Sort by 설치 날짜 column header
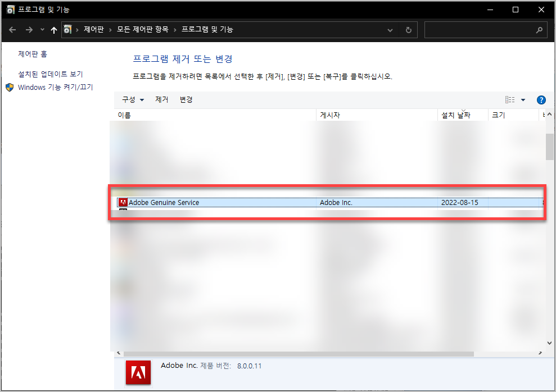This screenshot has height=392, width=556. click(x=463, y=115)
